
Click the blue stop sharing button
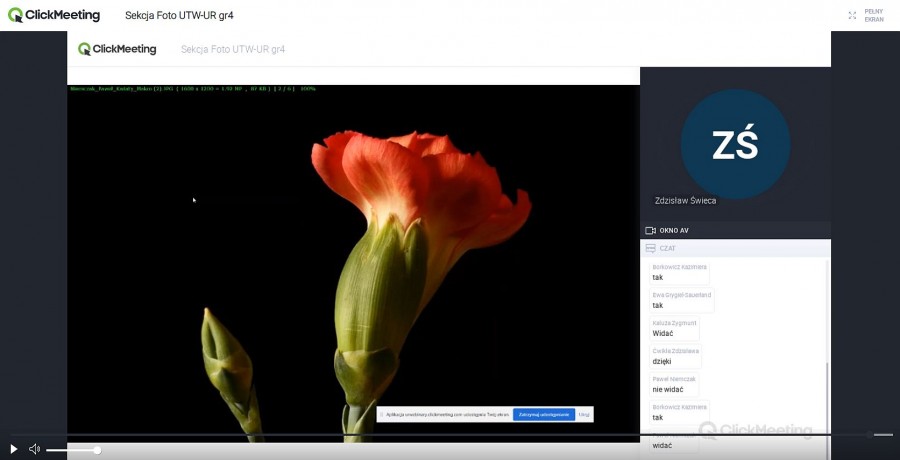(543, 414)
